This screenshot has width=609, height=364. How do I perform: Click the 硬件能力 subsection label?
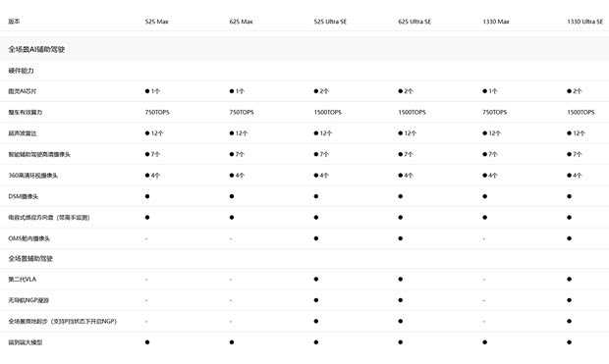tap(21, 71)
